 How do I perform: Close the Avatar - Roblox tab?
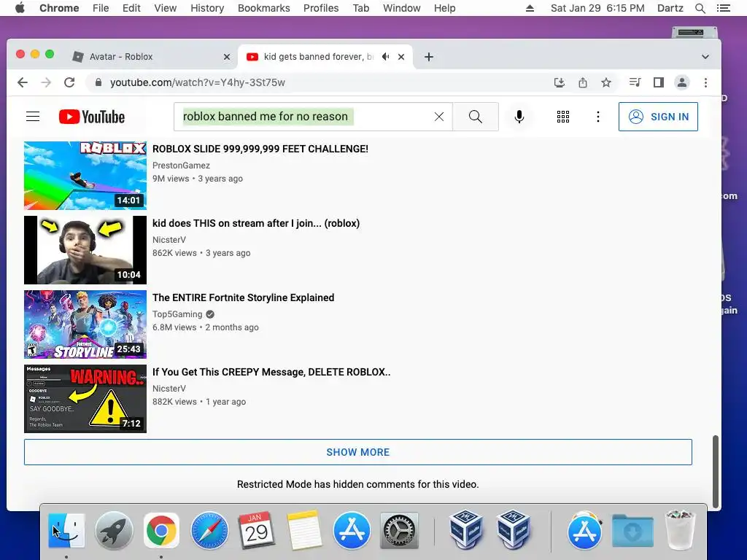pos(227,57)
